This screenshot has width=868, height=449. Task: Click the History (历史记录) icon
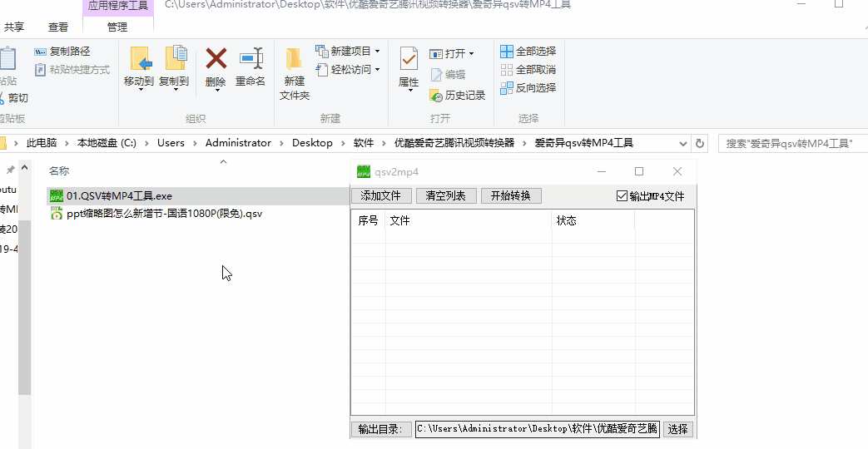(436, 96)
